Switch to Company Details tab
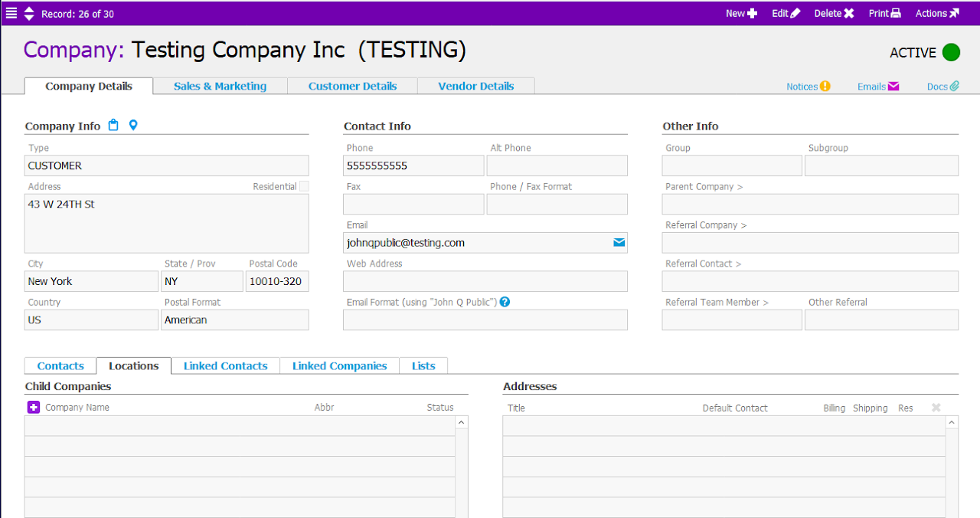The width and height of the screenshot is (980, 518). pyautogui.click(x=89, y=86)
